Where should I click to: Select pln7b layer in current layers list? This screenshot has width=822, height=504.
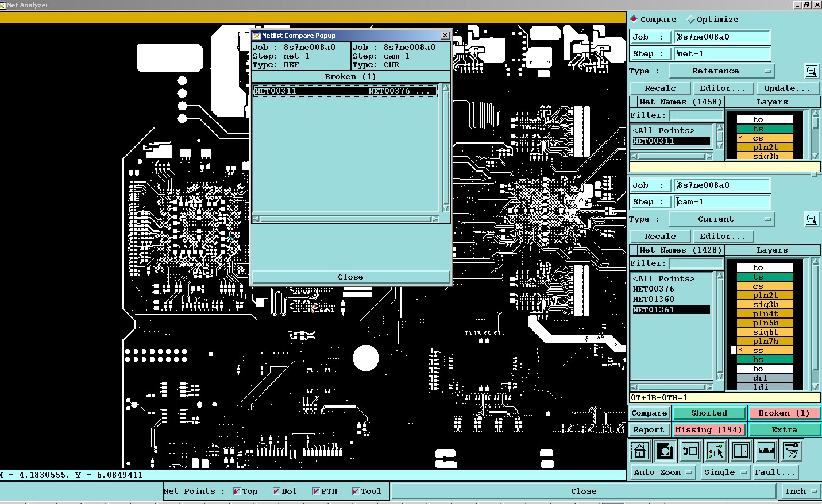(765, 342)
